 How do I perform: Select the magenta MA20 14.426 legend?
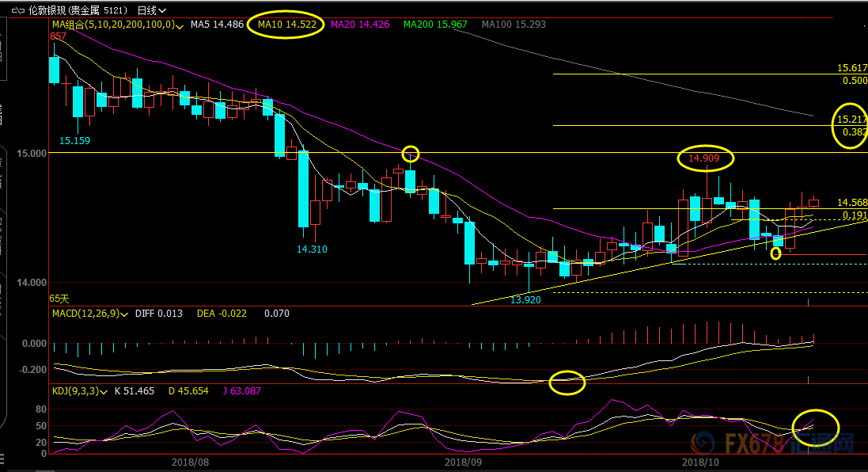(360, 25)
